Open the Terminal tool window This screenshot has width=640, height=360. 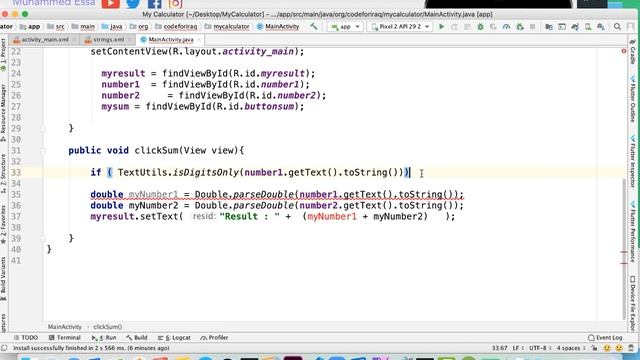pos(64,338)
